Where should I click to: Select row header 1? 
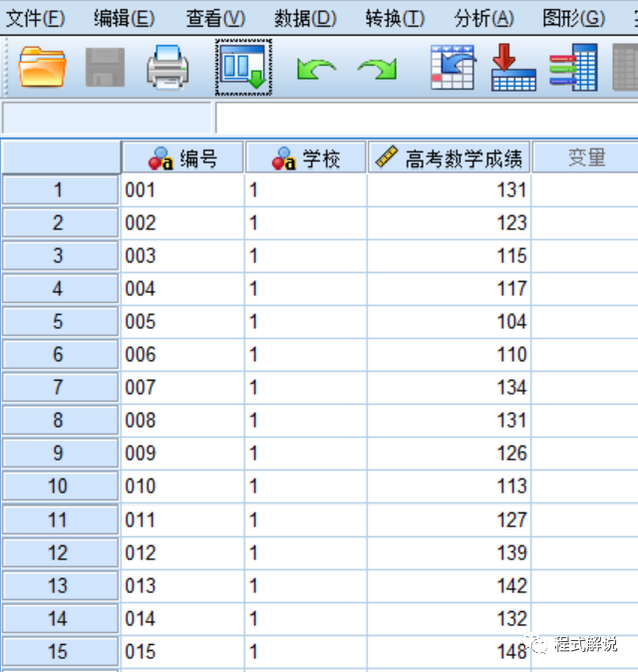(60, 189)
